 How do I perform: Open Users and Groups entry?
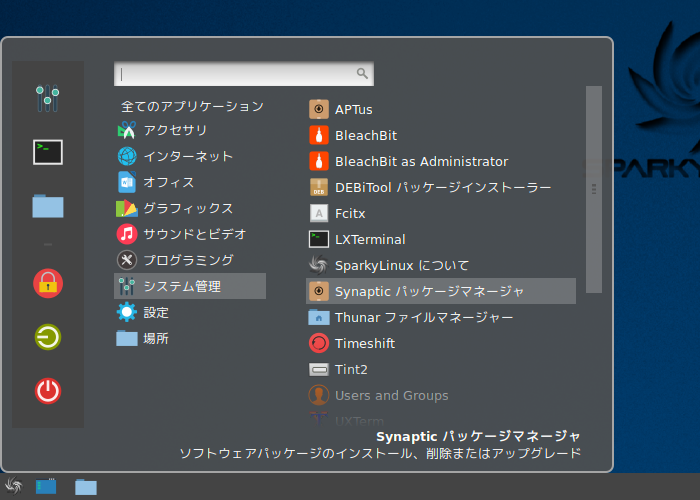point(441,395)
